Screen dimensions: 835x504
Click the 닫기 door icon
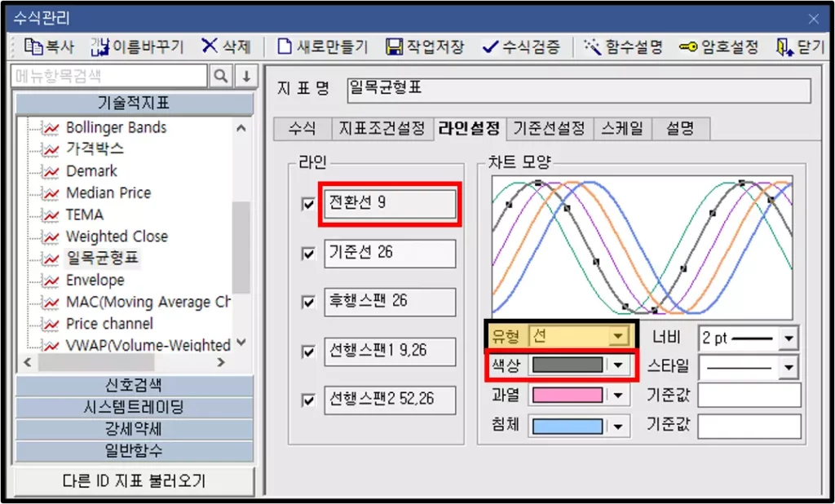[x=784, y=47]
